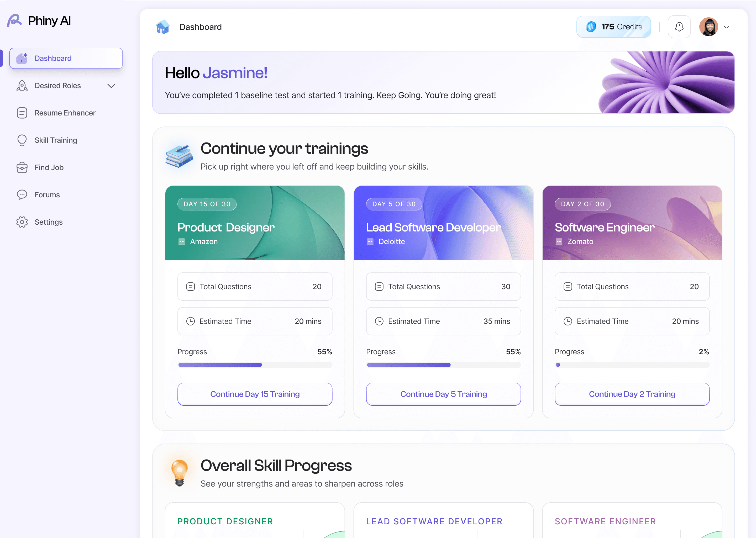Click the Forums chat bubble icon
756x538 pixels.
click(22, 195)
